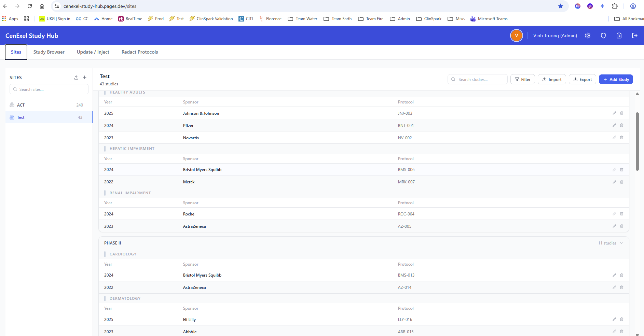Screen dimensions: 644x336
Task: Click the Search studies input field
Action: 477,79
